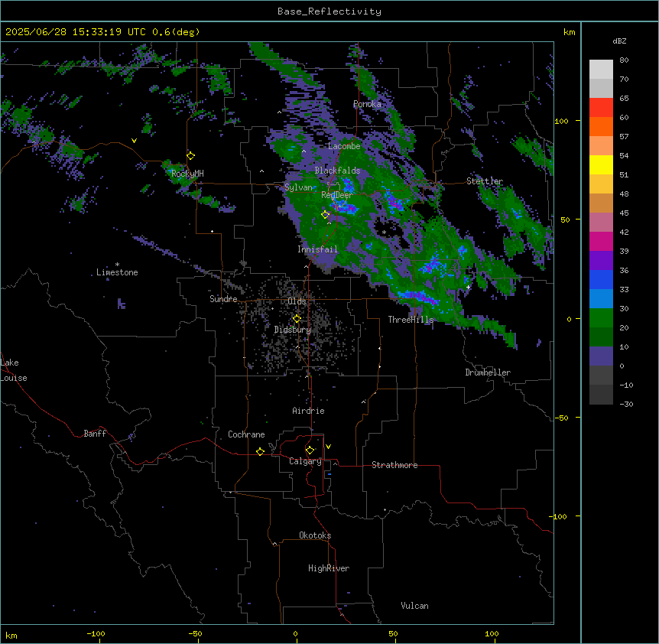Click the Sylvan label on map

pos(299,187)
